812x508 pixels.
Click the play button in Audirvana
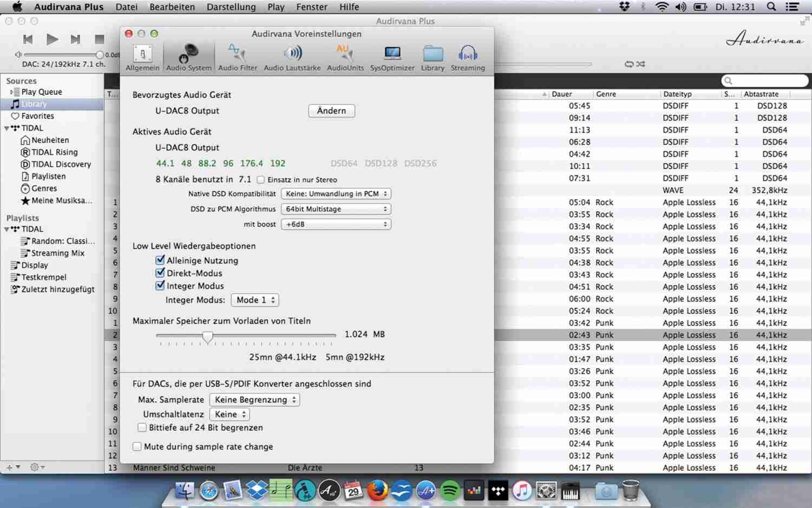pyautogui.click(x=52, y=39)
